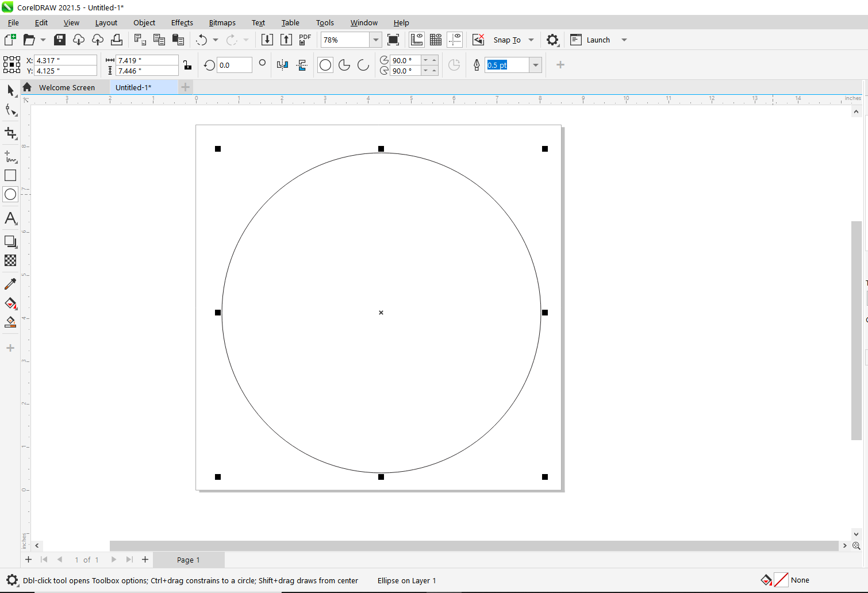This screenshot has width=868, height=593.
Task: Select the Interactive Fill tool
Action: coord(10,303)
